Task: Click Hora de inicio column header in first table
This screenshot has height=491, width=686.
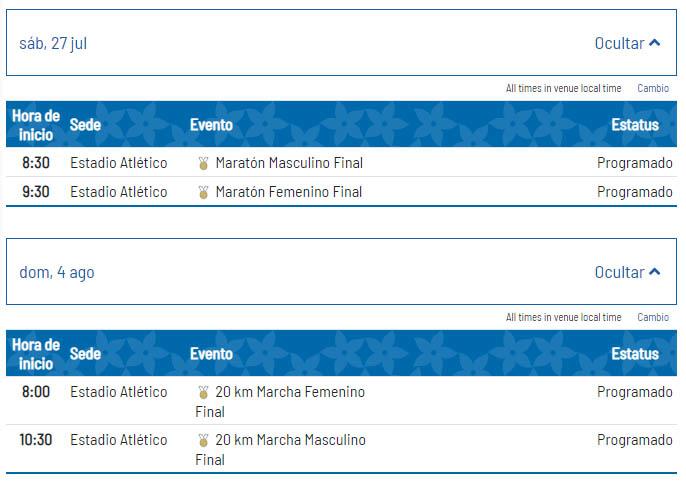Action: (x=36, y=125)
